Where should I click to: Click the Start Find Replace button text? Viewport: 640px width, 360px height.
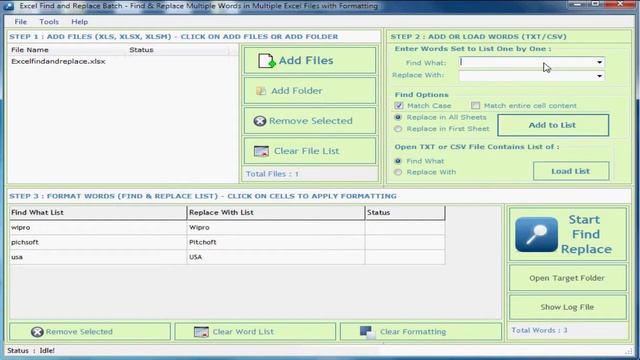click(x=586, y=234)
